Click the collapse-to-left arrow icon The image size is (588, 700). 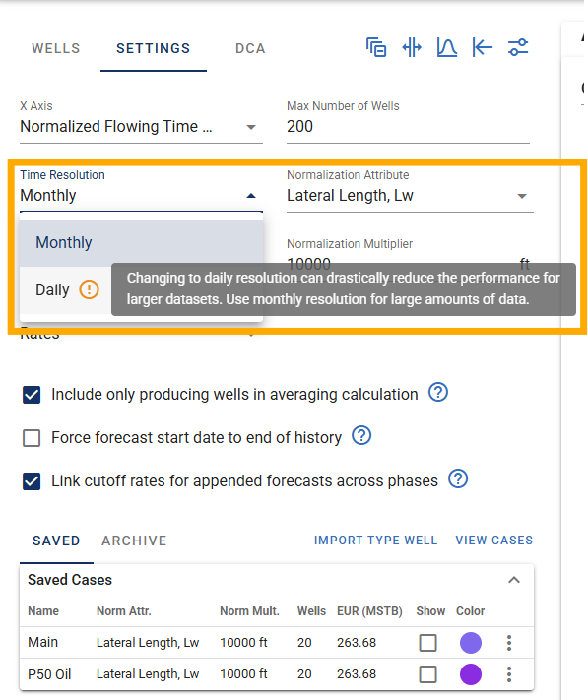(x=483, y=47)
